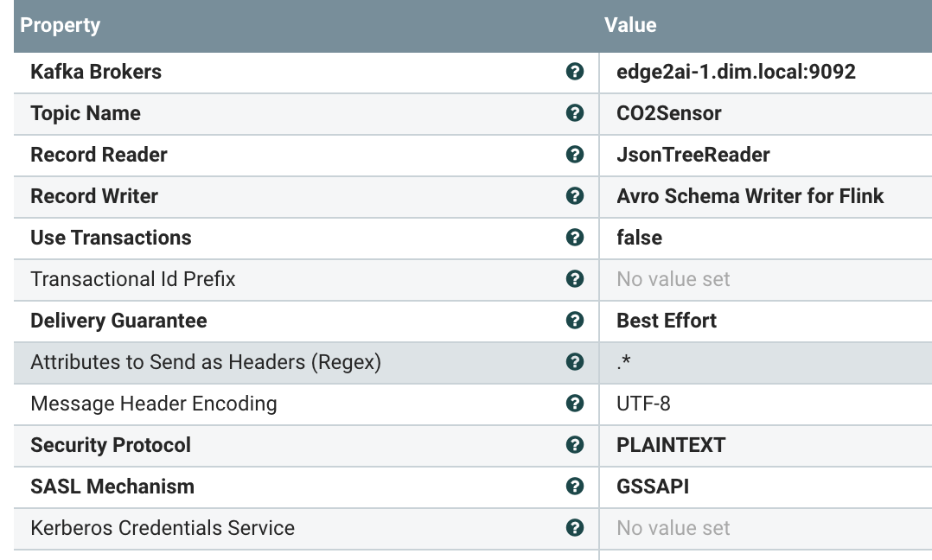Click Record Writer question mark icon

574,196
